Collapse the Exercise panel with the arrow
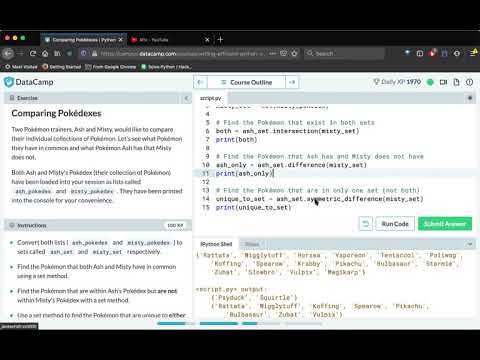The image size is (480, 360). coord(186,98)
